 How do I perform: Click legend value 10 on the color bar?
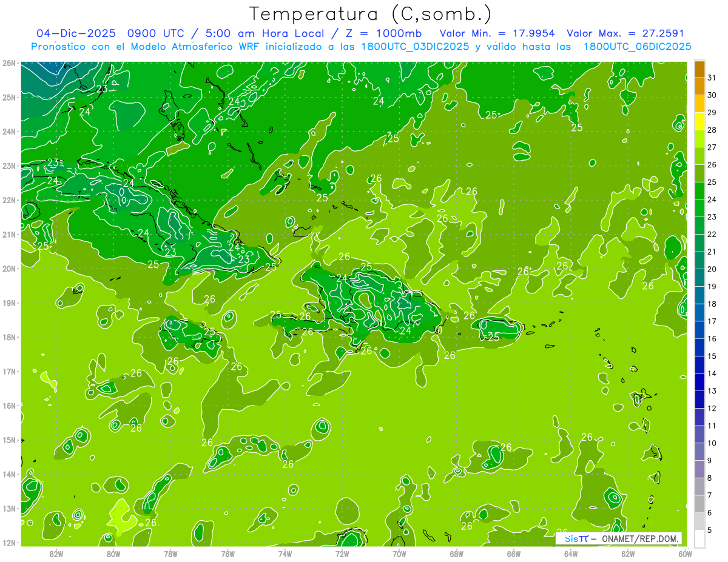[712, 443]
